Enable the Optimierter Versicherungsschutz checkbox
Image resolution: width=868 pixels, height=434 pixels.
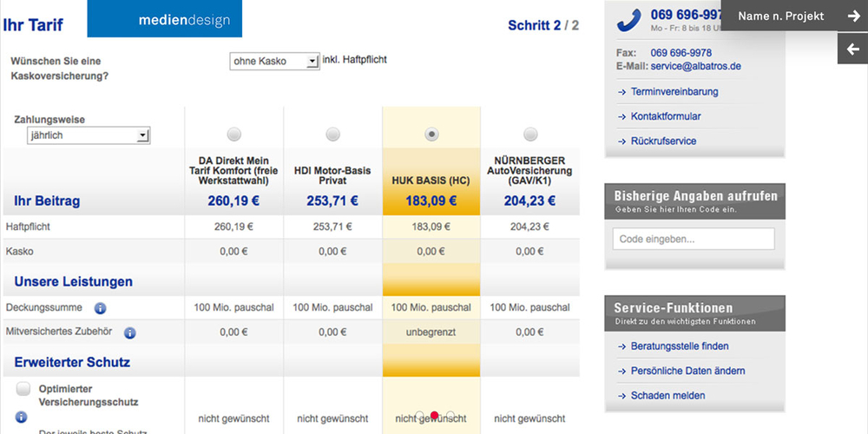click(x=23, y=389)
